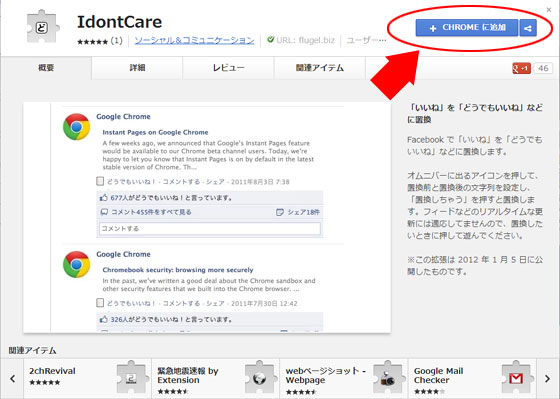Select the 概要 tab
This screenshot has width=560, height=399.
pyautogui.click(x=46, y=68)
